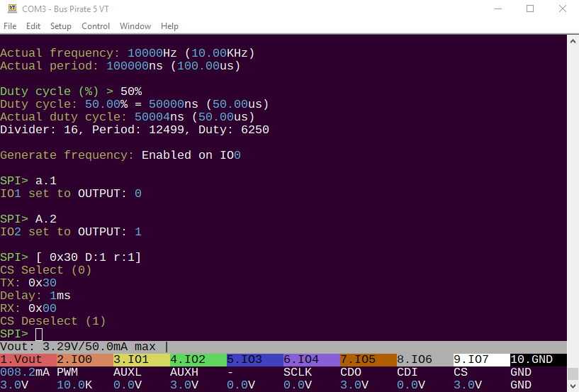Open the Help menu

(x=169, y=26)
